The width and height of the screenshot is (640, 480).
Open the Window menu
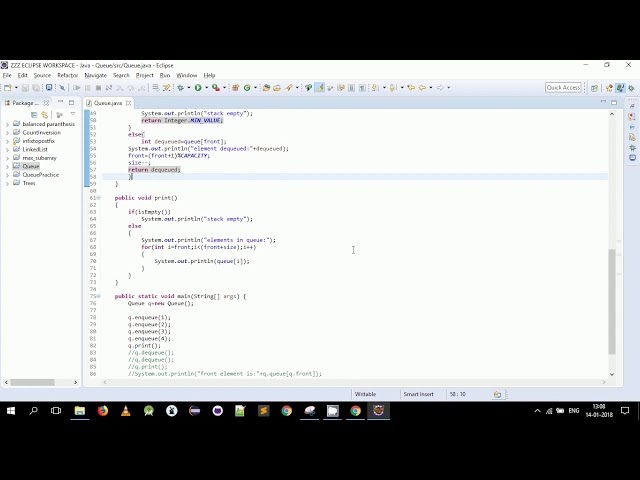(187, 75)
